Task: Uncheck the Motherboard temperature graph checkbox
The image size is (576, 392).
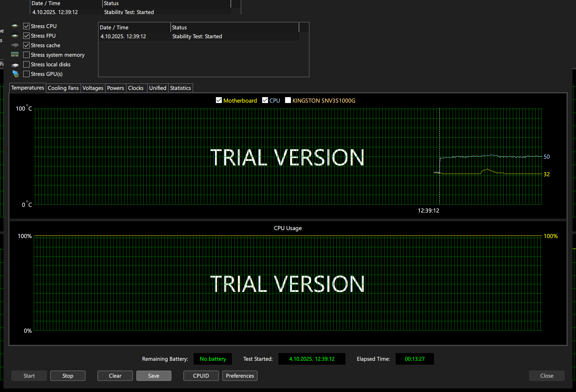Action: 219,100
